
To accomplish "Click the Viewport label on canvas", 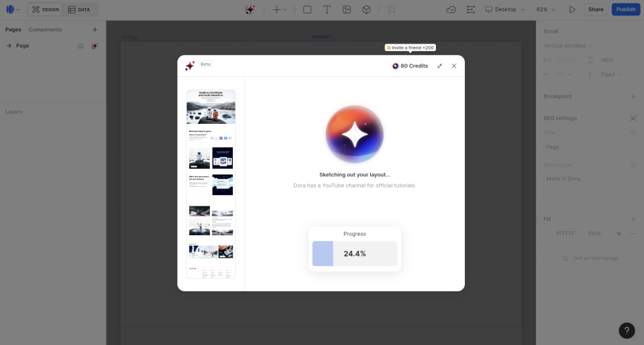I will point(321,37).
